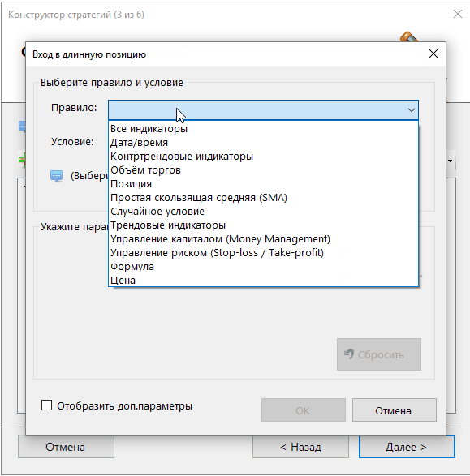Select 'Объём торгов' rule
This screenshot has height=476, width=470.
[x=263, y=170]
